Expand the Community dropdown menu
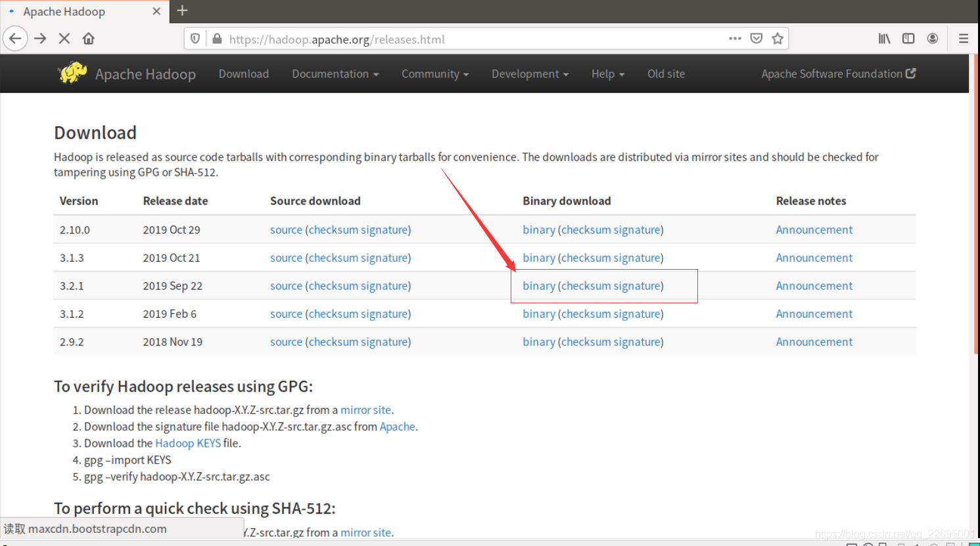Viewport: 980px width, 546px height. 435,74
